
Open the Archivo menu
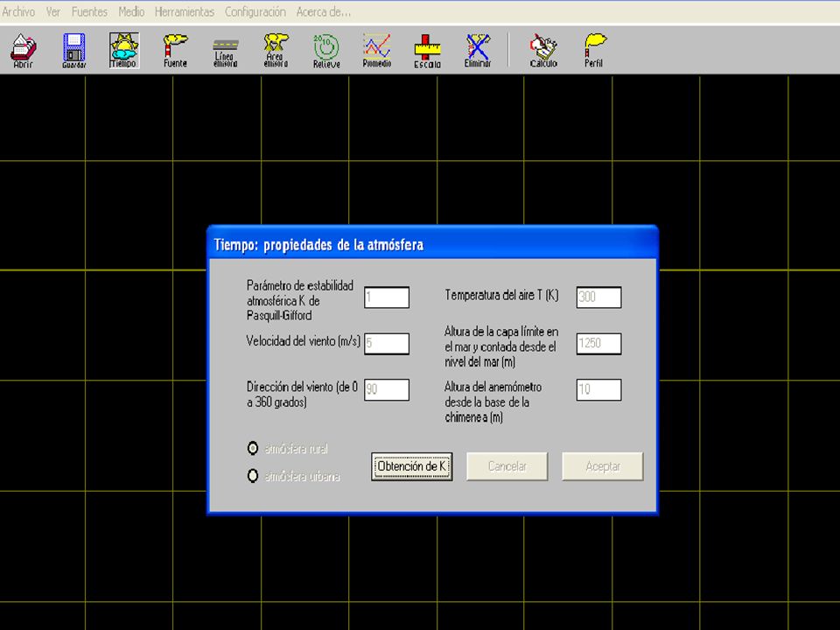tap(18, 11)
